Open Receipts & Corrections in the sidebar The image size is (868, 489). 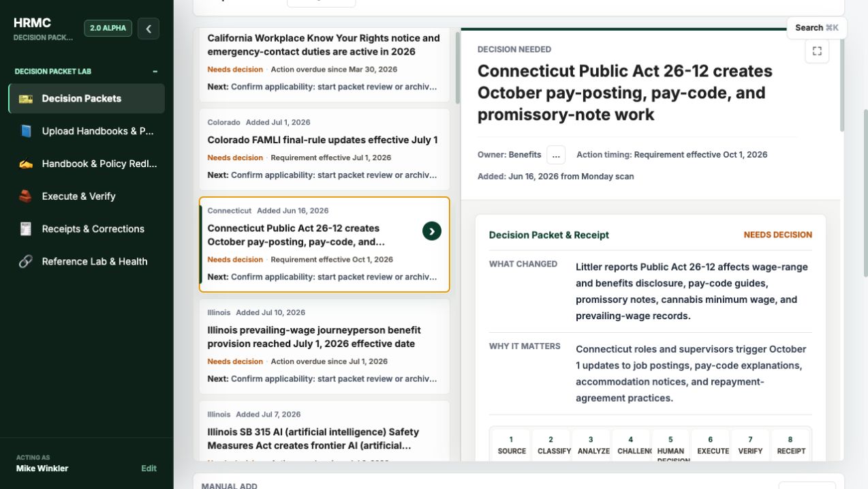tap(87, 229)
